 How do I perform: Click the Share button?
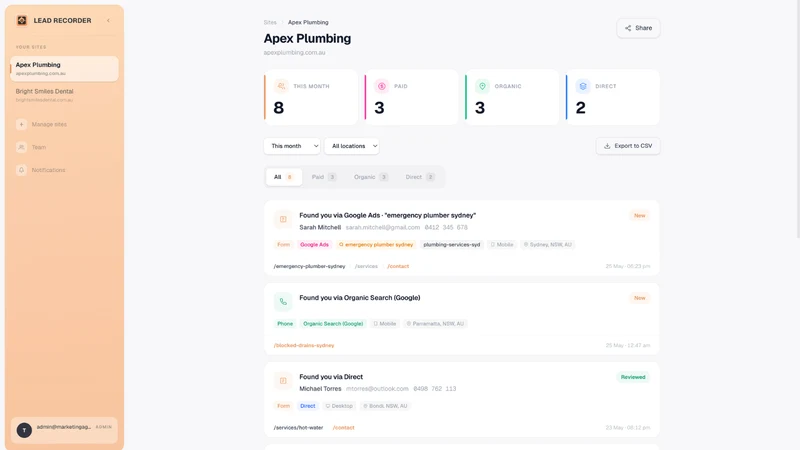coord(638,28)
